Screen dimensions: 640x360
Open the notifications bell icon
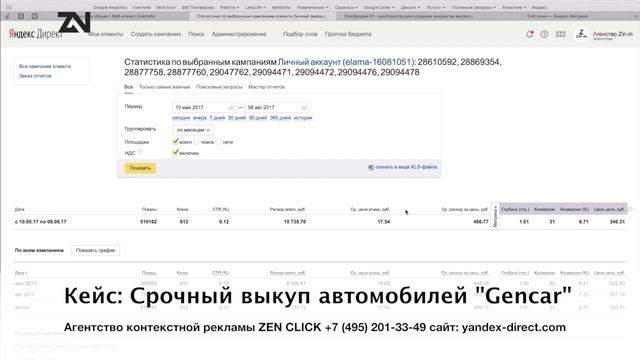tap(529, 34)
